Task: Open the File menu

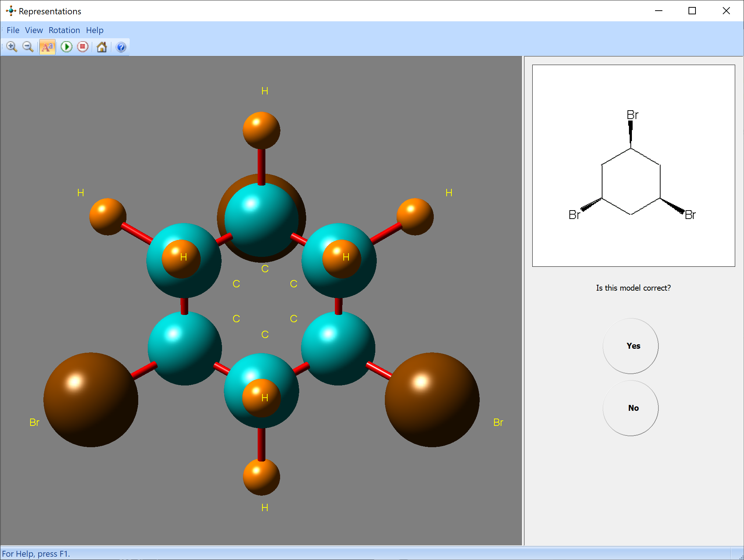Action: pos(13,30)
